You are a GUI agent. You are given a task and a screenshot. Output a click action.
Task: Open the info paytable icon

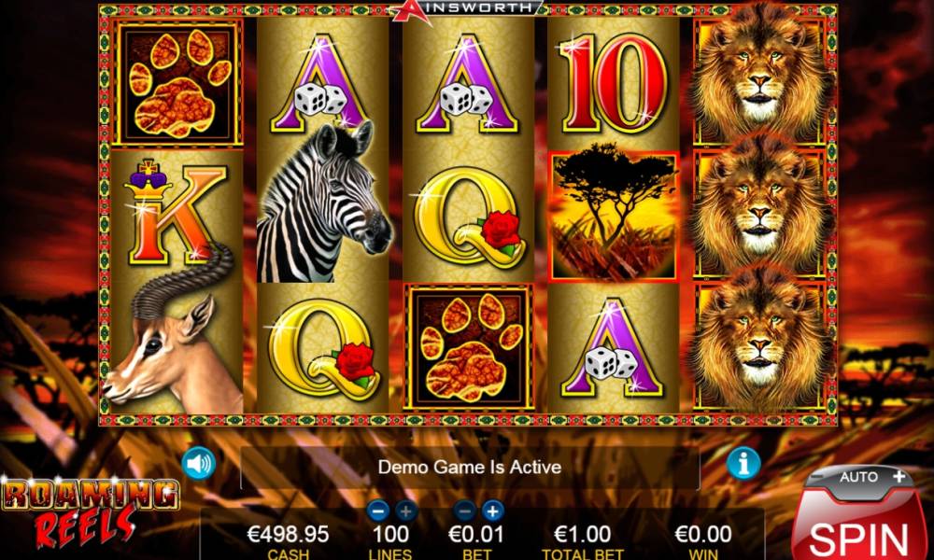743,462
